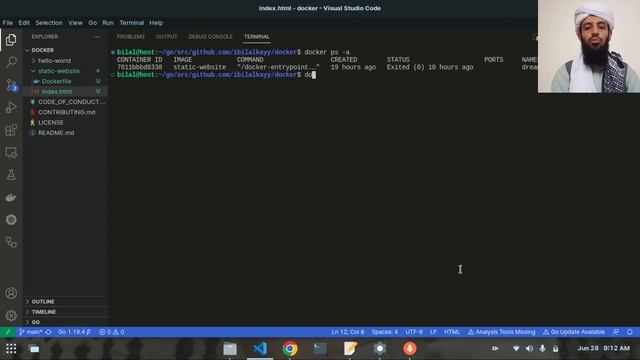The width and height of the screenshot is (640, 360).
Task: Open CODE_OF_CONDUCT file
Action: [x=65, y=102]
